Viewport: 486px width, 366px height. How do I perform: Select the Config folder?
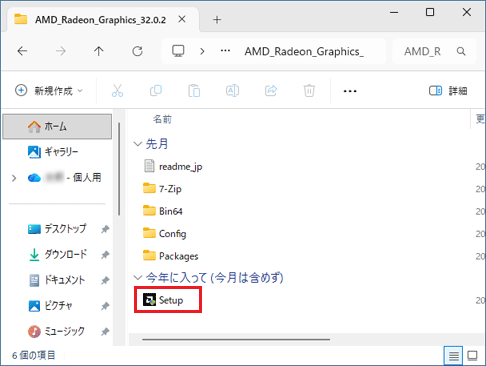[x=164, y=233]
